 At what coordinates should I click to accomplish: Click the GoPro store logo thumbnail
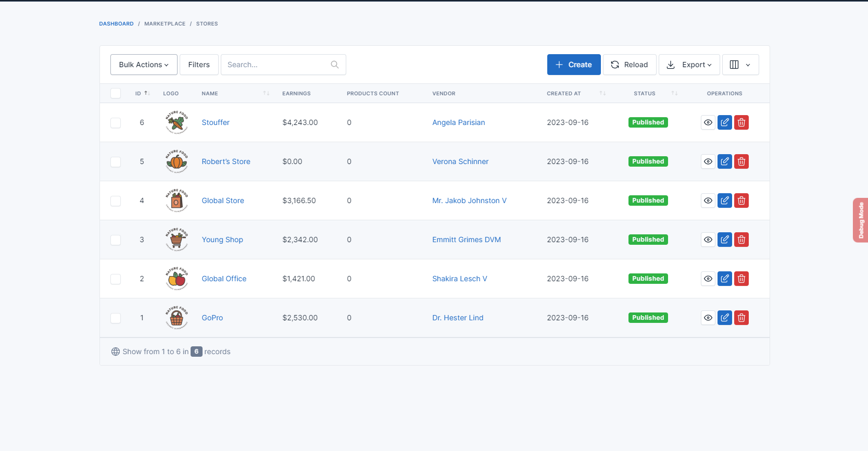[x=177, y=318]
